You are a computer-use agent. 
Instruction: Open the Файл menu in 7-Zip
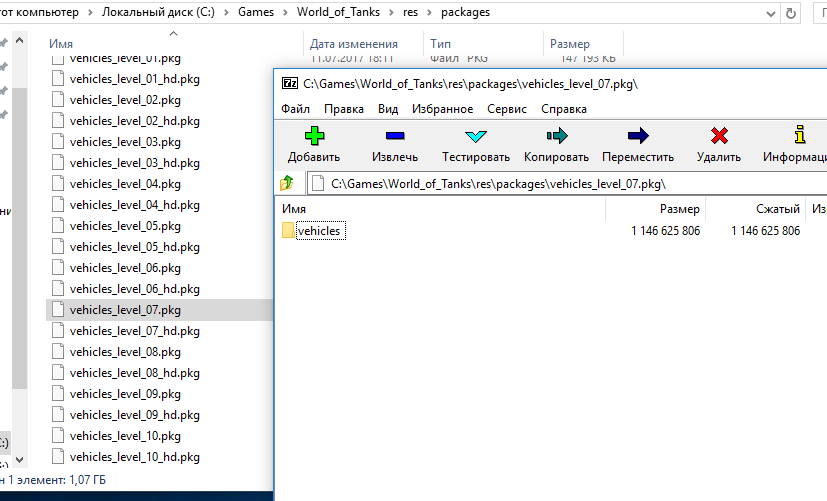[295, 109]
